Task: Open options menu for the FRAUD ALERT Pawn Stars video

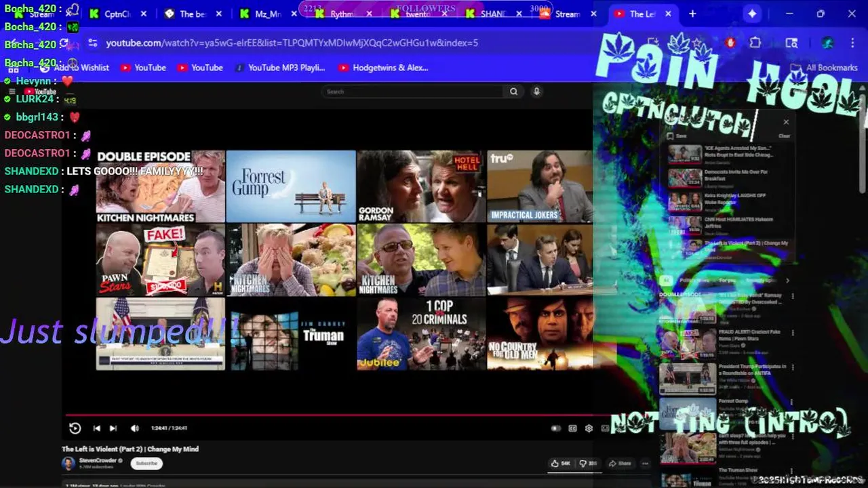Action: point(792,333)
